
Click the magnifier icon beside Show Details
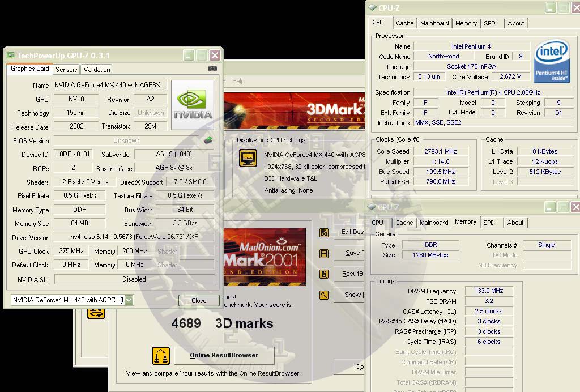coord(324,295)
